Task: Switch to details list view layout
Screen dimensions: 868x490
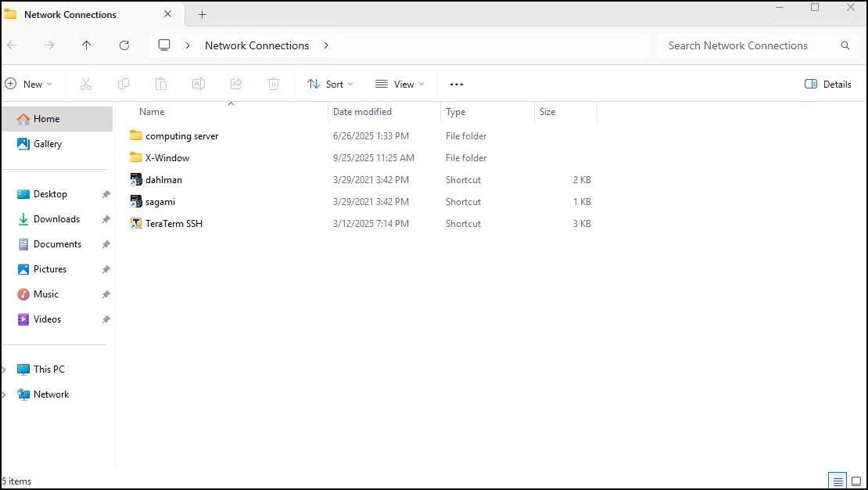Action: [x=838, y=481]
